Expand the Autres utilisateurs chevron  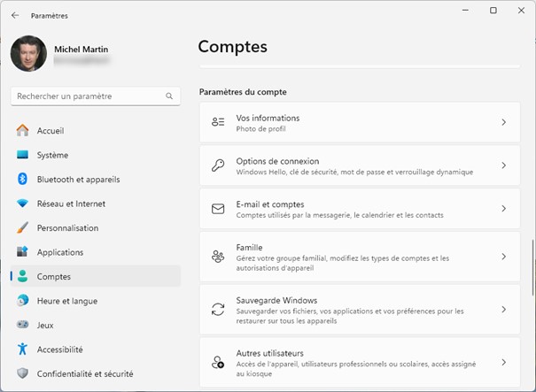(503, 362)
